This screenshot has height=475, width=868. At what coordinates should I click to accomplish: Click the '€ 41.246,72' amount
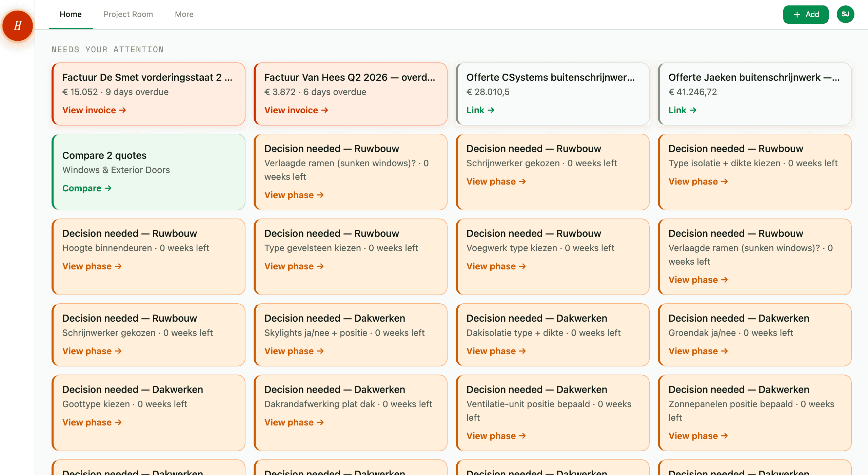(x=693, y=92)
